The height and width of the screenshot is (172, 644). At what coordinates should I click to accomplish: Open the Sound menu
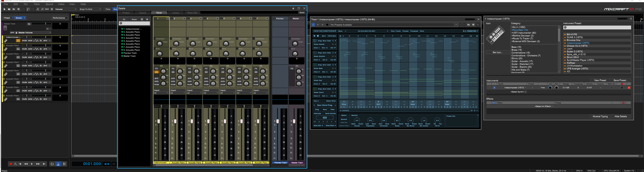pos(49,4)
